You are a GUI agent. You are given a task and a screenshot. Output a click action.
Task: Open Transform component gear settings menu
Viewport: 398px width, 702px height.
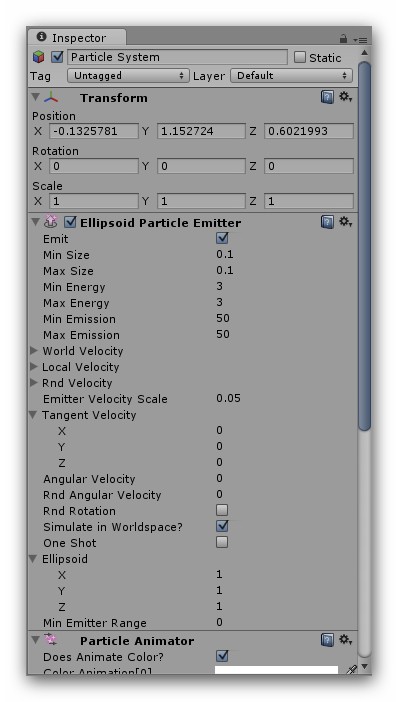coord(345,97)
